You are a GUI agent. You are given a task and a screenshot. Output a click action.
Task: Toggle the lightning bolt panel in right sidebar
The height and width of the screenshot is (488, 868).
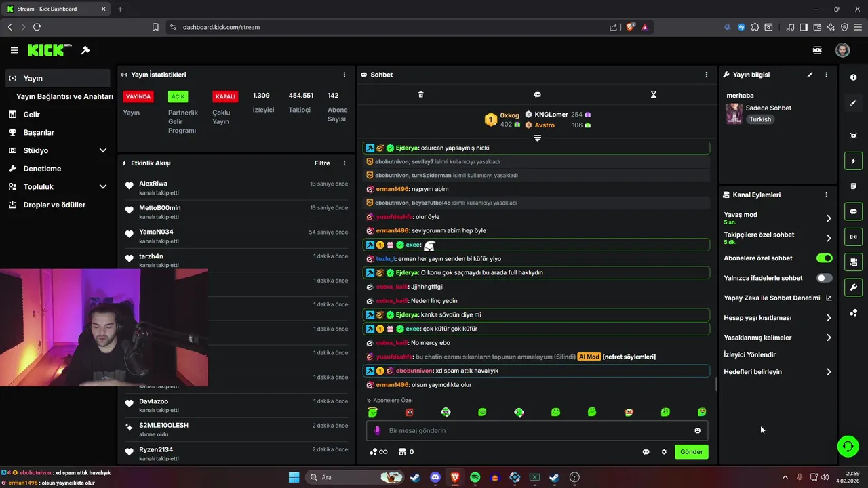point(853,161)
